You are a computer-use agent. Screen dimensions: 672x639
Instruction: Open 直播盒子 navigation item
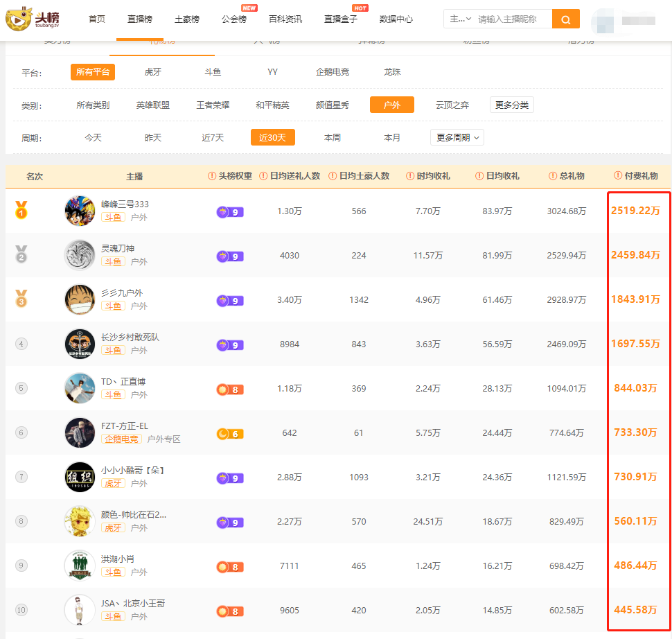click(x=341, y=19)
